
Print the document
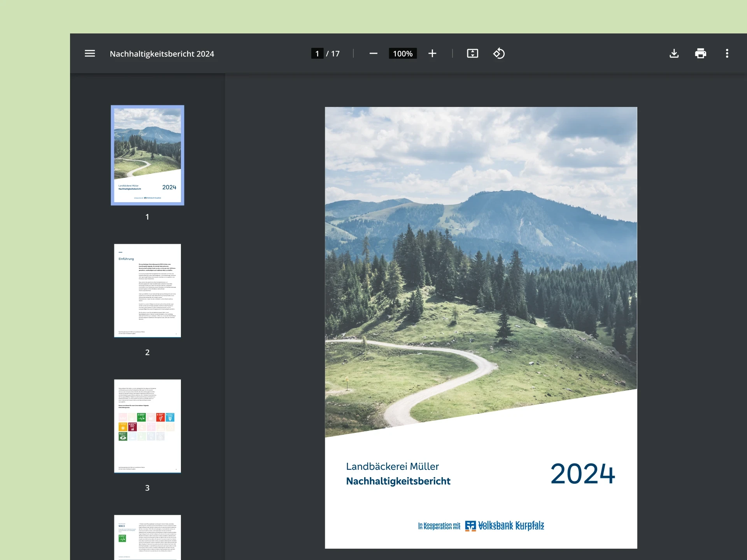click(700, 53)
